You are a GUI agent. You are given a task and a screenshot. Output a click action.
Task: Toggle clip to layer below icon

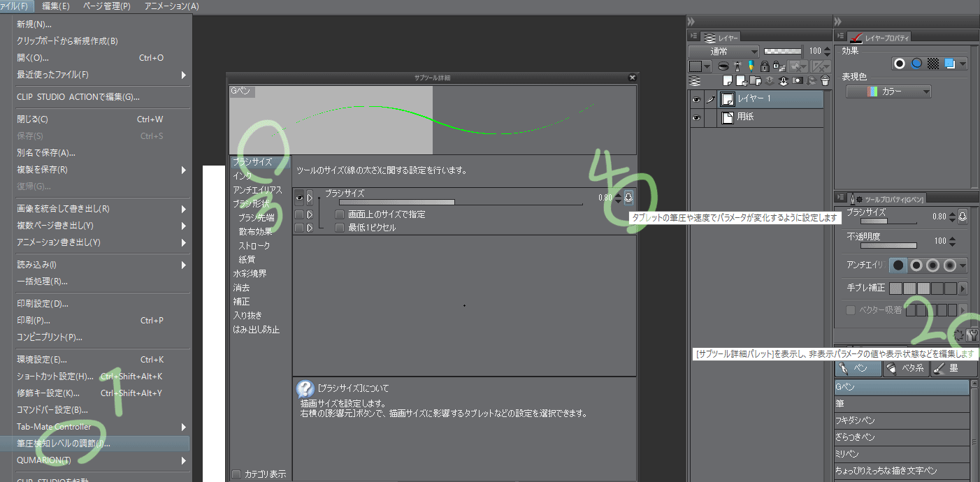click(724, 66)
